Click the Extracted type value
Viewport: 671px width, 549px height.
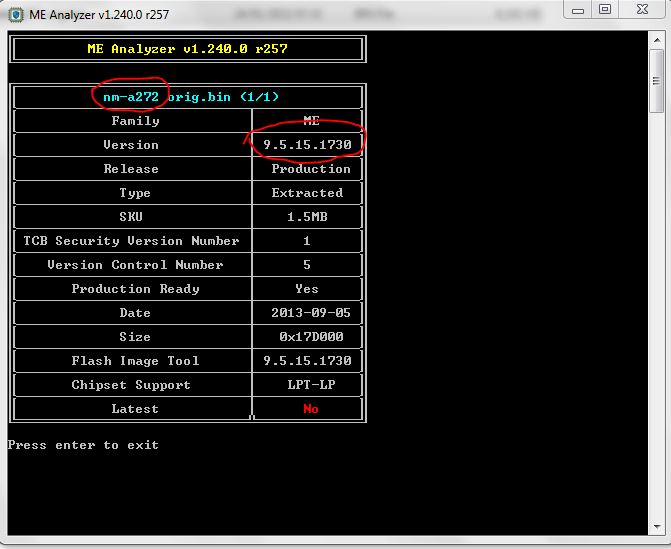pyautogui.click(x=307, y=193)
